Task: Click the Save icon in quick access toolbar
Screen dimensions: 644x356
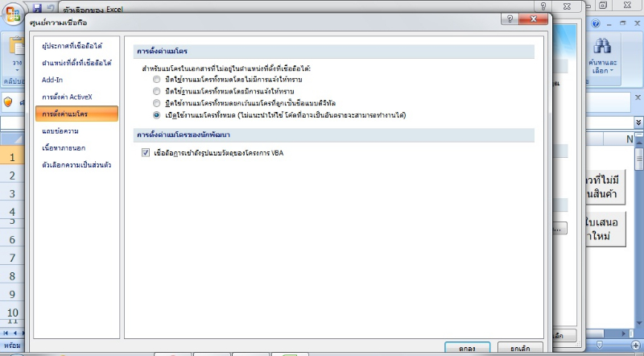Action: pyautogui.click(x=38, y=7)
